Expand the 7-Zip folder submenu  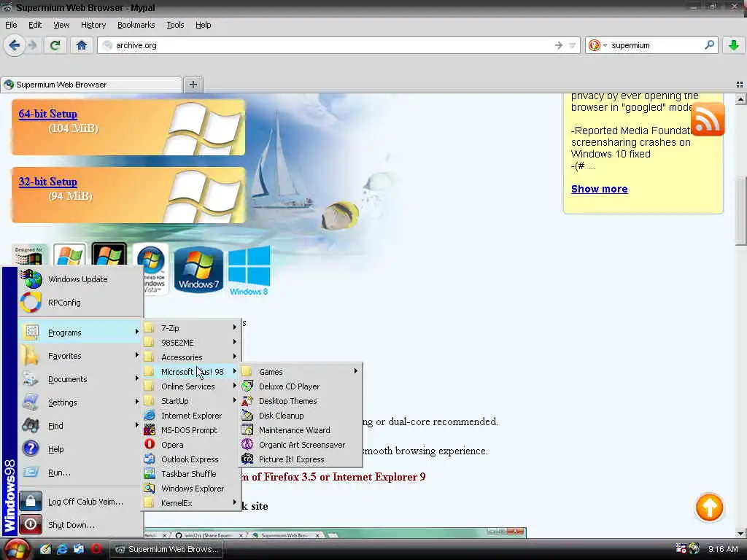click(191, 328)
